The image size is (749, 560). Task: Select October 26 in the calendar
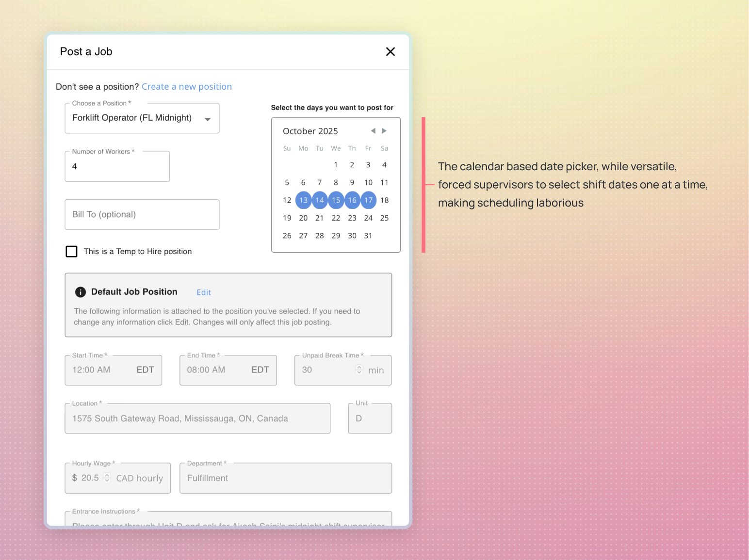point(287,236)
